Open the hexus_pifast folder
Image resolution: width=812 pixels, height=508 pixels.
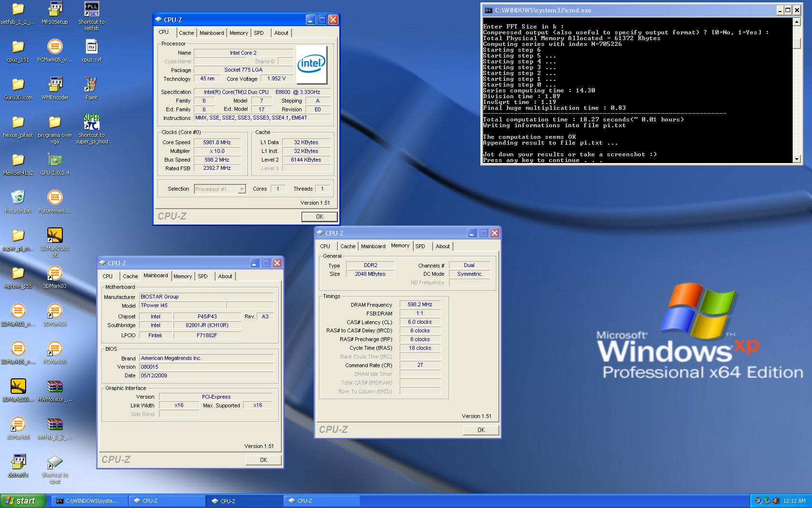pos(18,122)
